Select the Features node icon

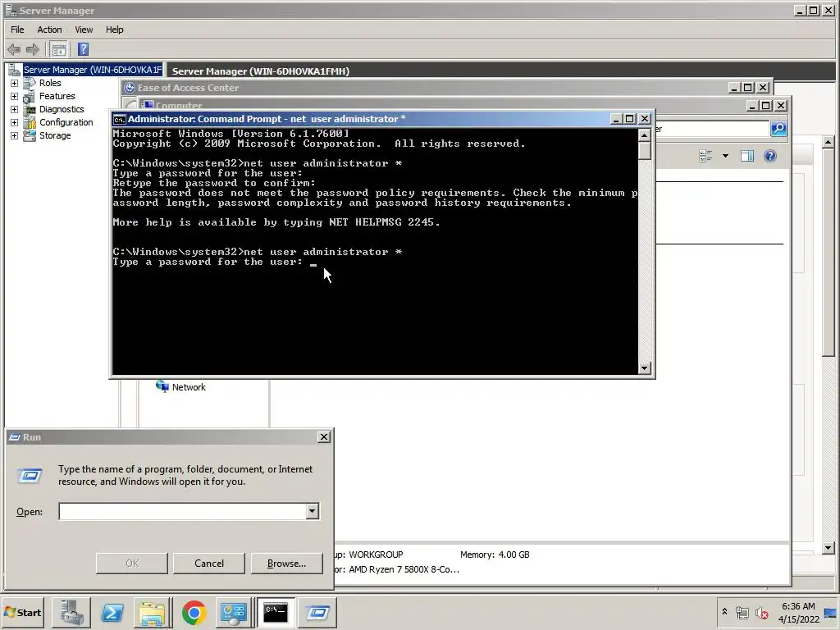(30, 97)
